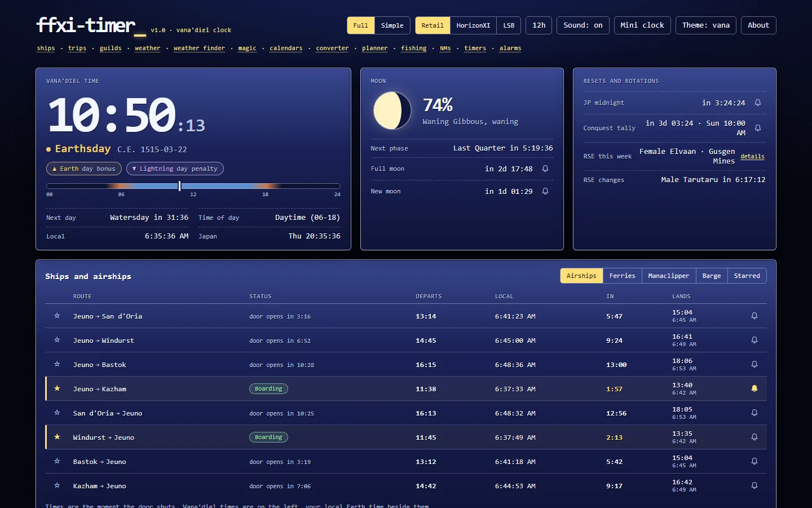Image resolution: width=812 pixels, height=508 pixels.
Task: Go to the weather finder page
Action: [199, 48]
